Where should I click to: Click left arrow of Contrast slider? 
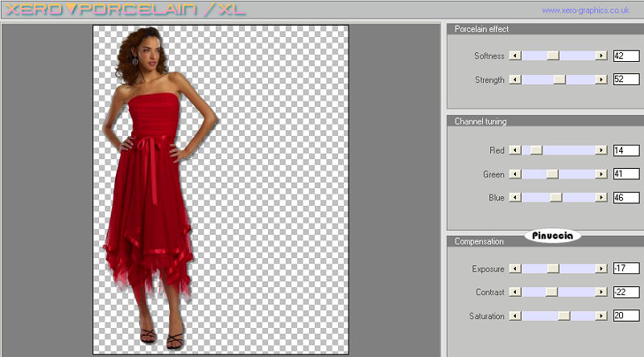(x=515, y=292)
